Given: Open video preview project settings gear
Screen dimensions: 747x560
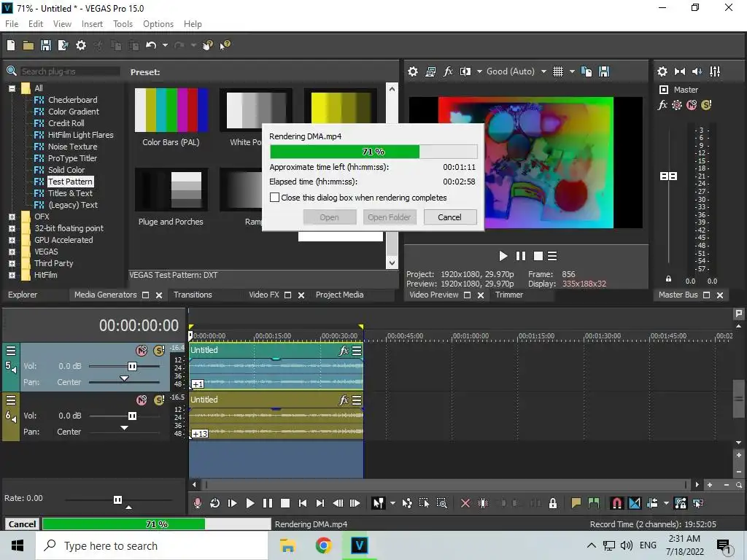Looking at the screenshot, I should tap(413, 71).
